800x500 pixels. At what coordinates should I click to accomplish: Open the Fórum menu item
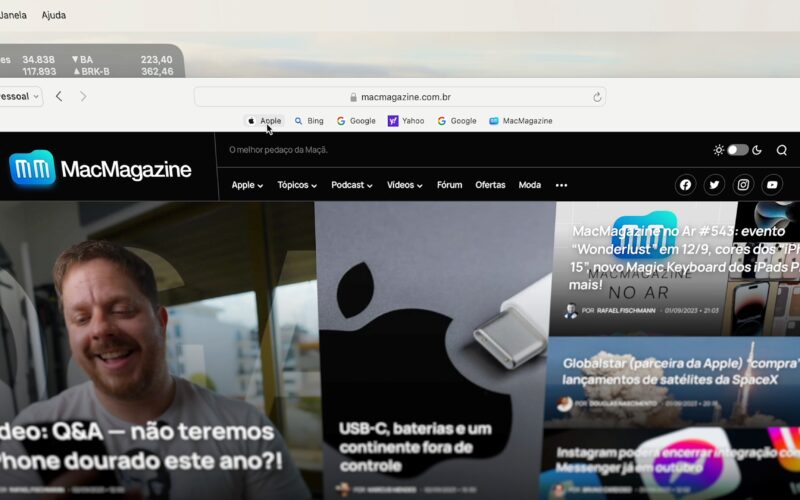[449, 185]
